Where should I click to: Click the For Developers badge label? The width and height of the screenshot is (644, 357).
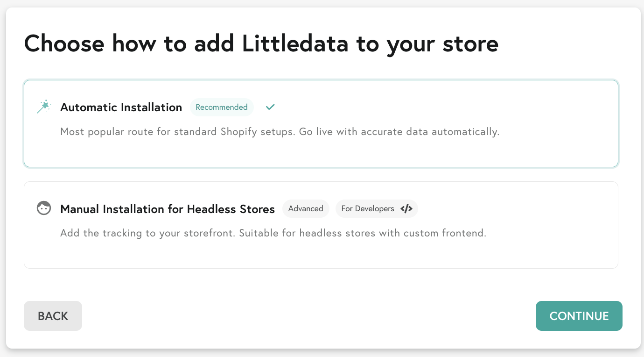point(368,209)
